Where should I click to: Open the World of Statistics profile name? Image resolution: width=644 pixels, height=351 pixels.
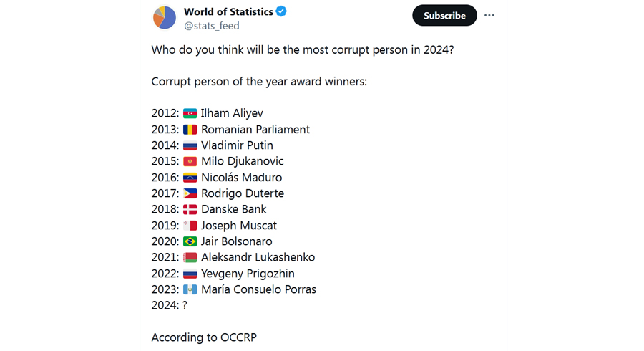click(x=228, y=11)
